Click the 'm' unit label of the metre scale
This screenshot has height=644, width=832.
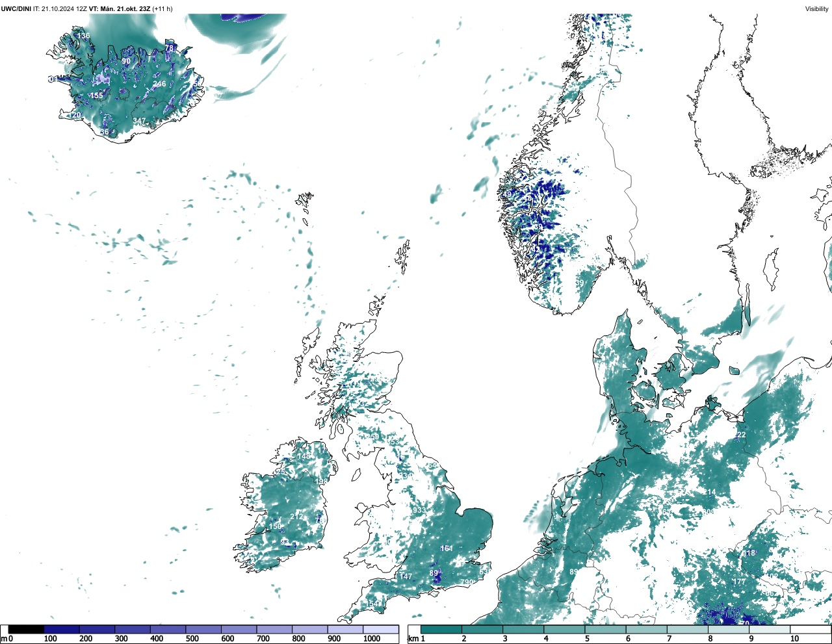(4, 639)
